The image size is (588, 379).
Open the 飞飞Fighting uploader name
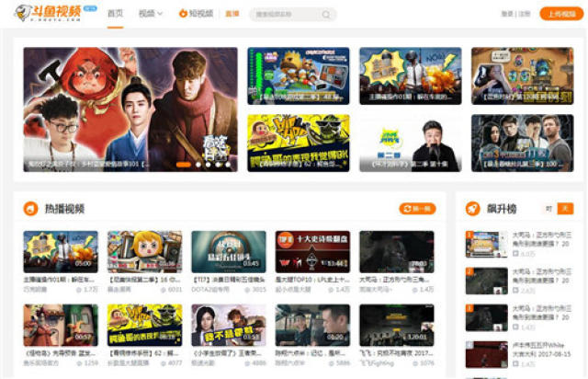click(x=377, y=363)
